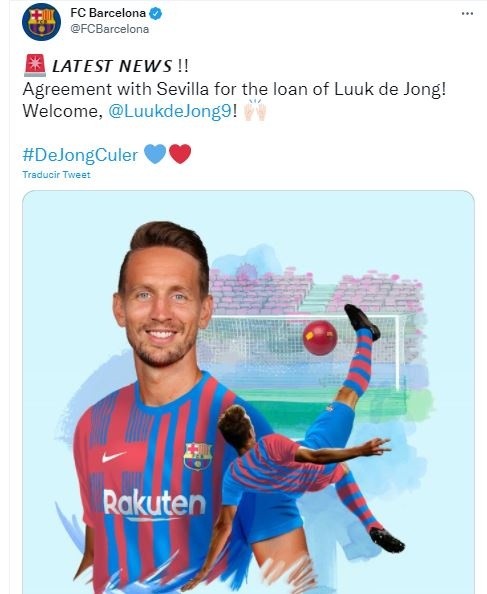Open the @LuukdeJong9 mention
This screenshot has height=594, width=487.
pyautogui.click(x=170, y=111)
